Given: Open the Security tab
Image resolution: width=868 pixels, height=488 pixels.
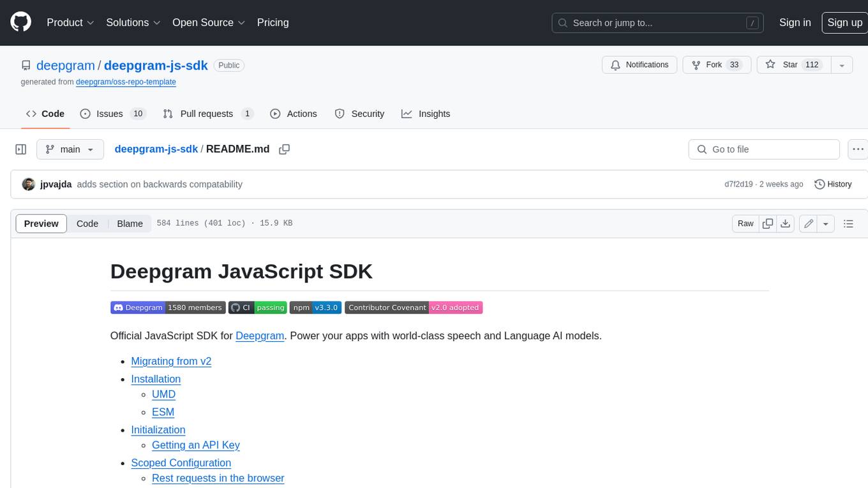Looking at the screenshot, I should [x=359, y=114].
